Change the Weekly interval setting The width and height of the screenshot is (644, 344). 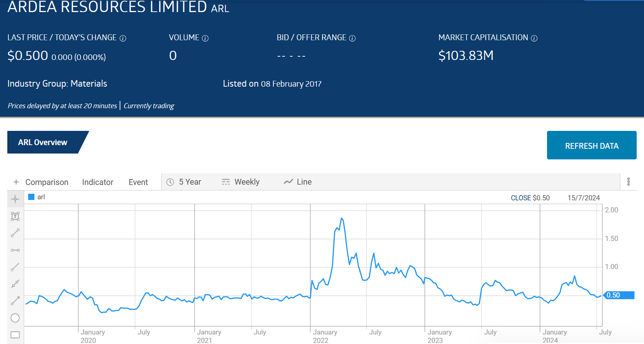click(x=241, y=182)
